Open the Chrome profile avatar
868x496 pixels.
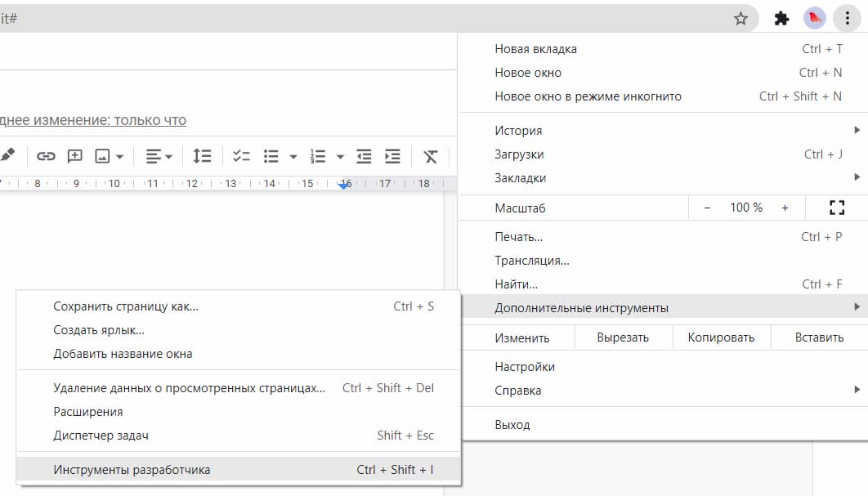pos(814,18)
